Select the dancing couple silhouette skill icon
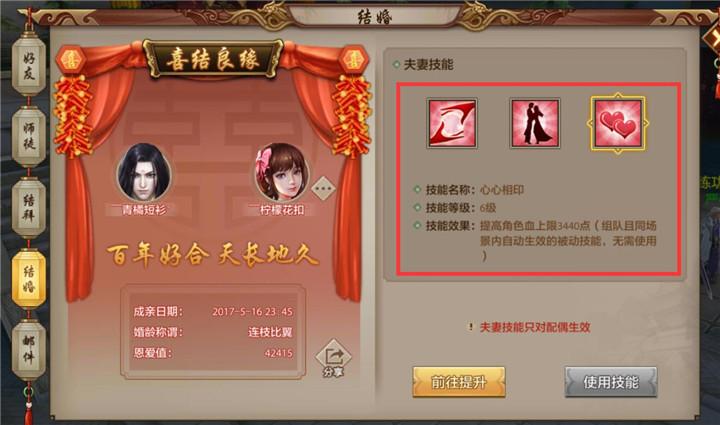The height and width of the screenshot is (425, 720). pyautogui.click(x=535, y=123)
